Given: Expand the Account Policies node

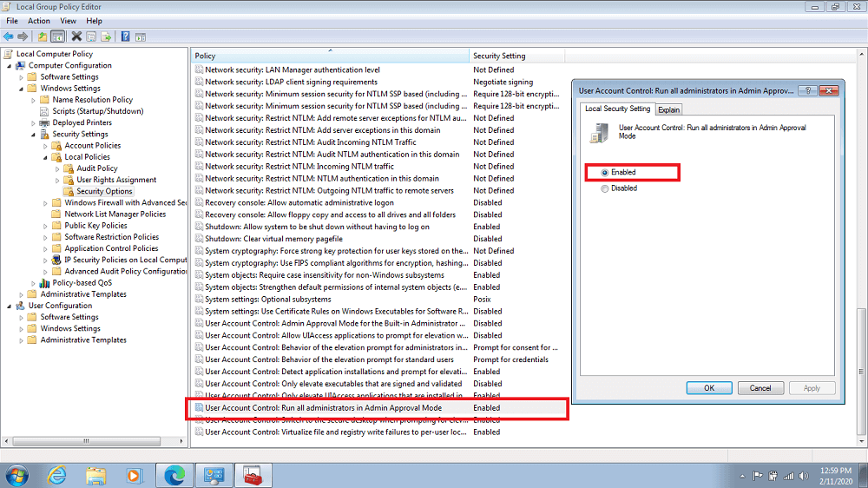Looking at the screenshot, I should coord(45,146).
